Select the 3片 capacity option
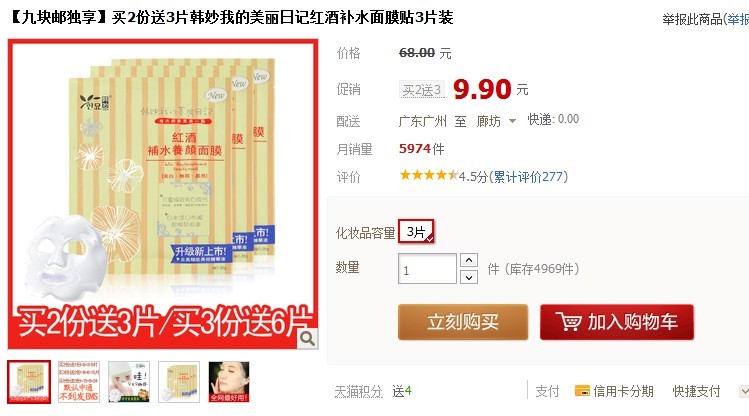 (416, 232)
